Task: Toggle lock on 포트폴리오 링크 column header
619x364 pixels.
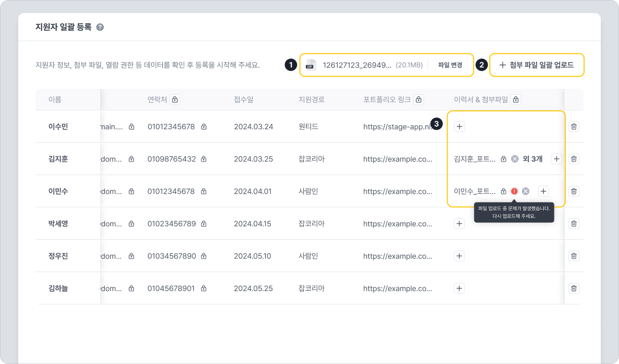Action: coord(418,99)
